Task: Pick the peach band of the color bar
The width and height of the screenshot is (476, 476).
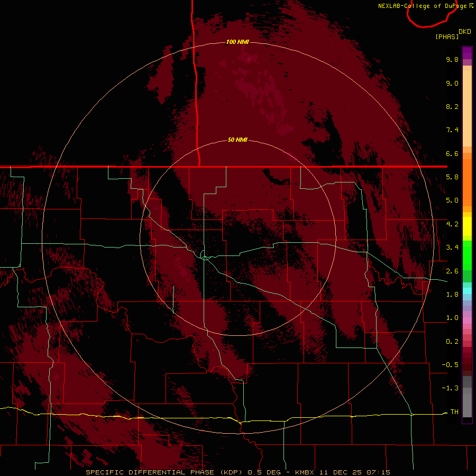Action: tap(467, 108)
